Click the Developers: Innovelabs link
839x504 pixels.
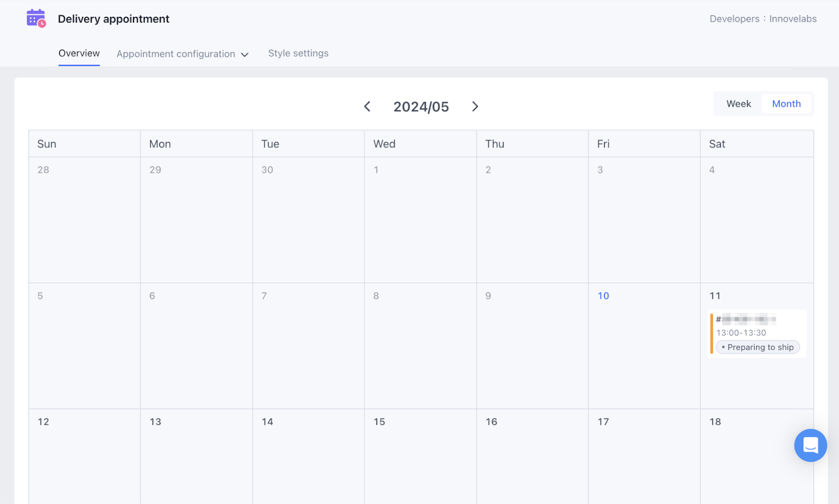coord(763,19)
